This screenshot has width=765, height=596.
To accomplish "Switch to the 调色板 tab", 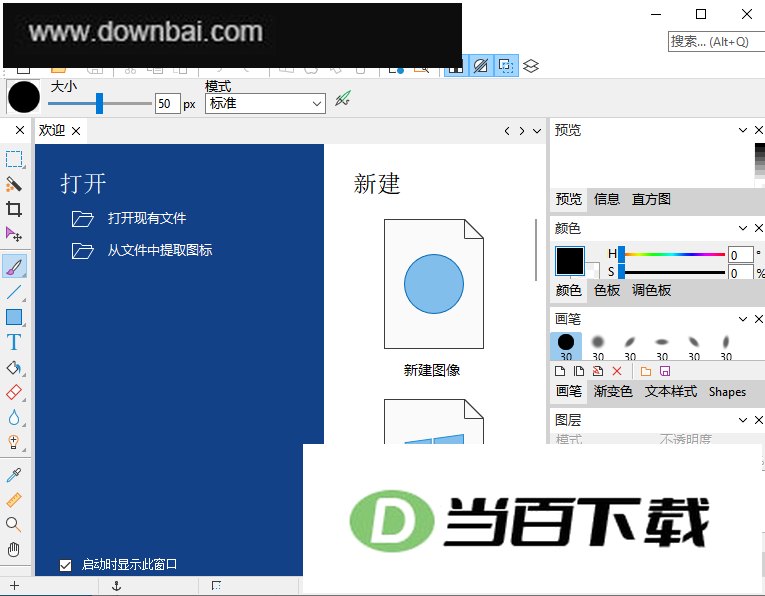I will [x=651, y=290].
